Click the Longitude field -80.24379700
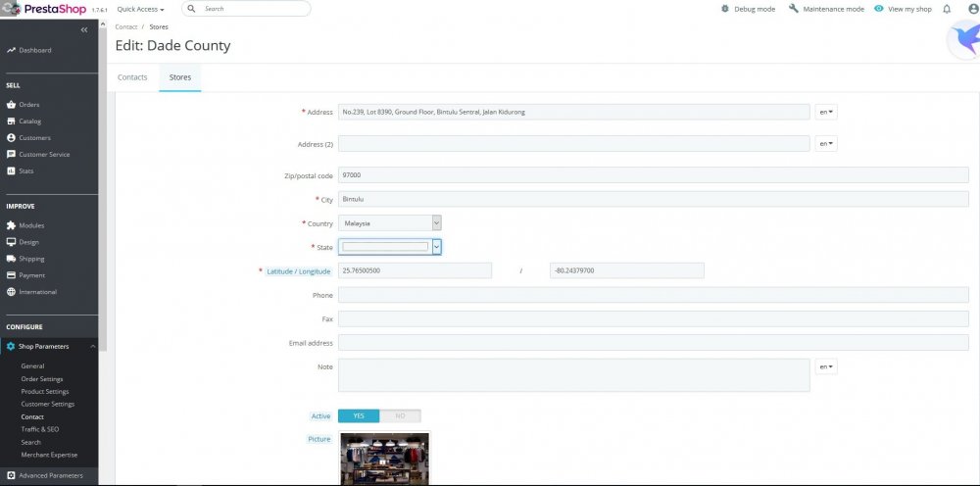This screenshot has width=980, height=486. pyautogui.click(x=627, y=270)
